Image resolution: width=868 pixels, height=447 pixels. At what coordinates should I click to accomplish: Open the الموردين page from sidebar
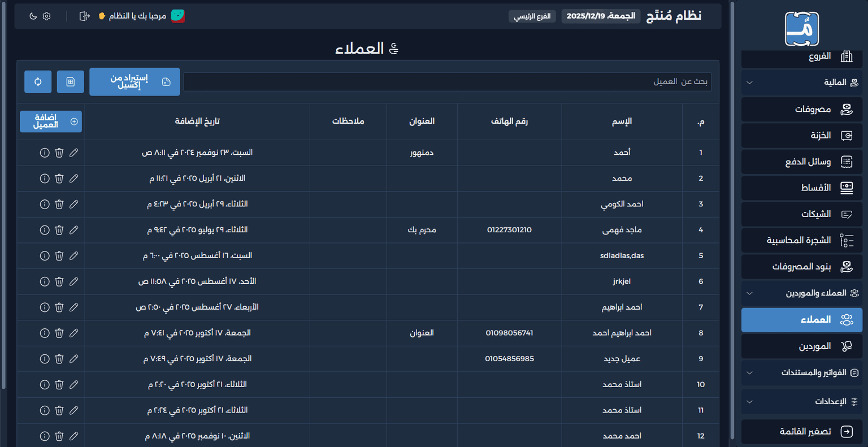pos(802,346)
